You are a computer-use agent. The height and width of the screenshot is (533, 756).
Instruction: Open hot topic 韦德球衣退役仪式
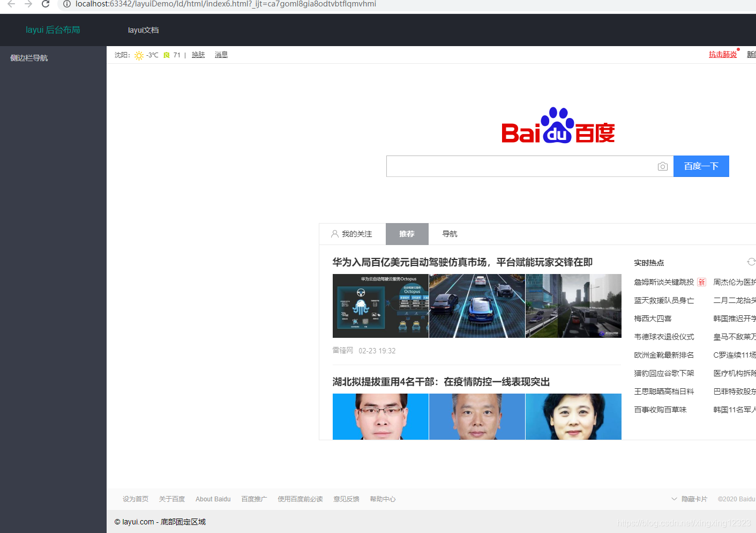664,337
